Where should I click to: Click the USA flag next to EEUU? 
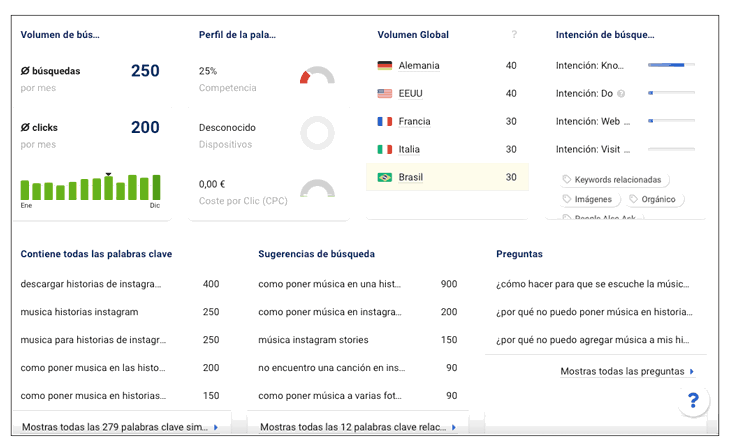tap(384, 94)
